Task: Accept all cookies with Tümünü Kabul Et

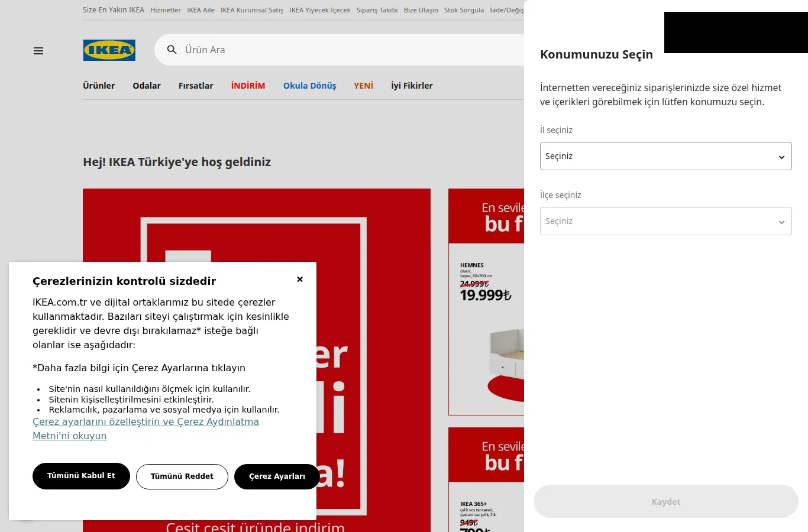Action: pos(81,476)
